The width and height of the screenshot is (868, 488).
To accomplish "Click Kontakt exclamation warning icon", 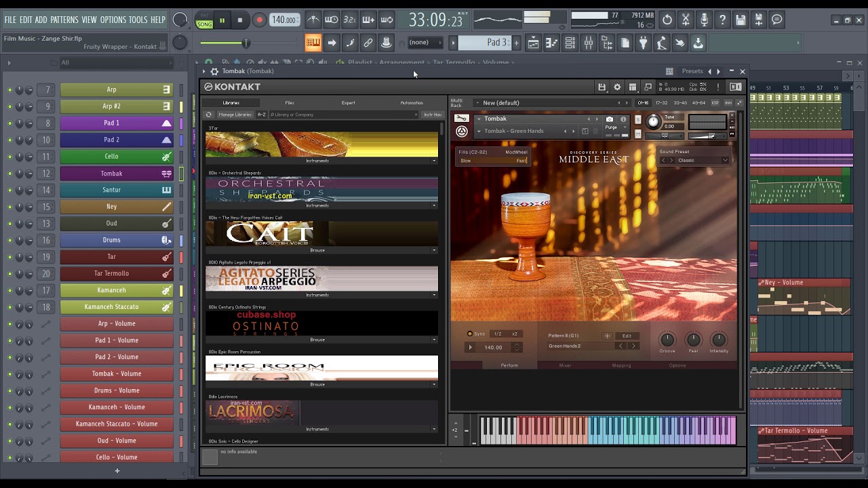I will pyautogui.click(x=718, y=87).
